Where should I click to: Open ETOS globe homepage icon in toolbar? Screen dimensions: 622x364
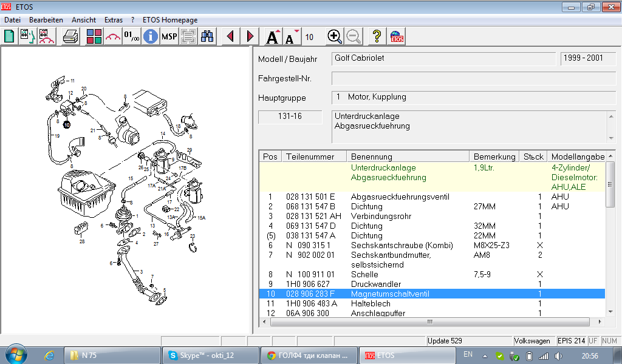397,36
